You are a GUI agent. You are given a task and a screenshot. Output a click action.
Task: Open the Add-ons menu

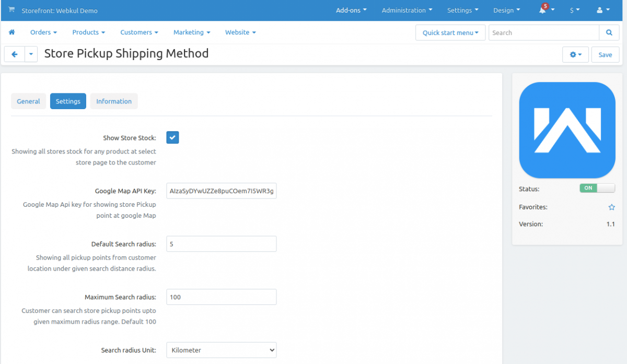(351, 10)
